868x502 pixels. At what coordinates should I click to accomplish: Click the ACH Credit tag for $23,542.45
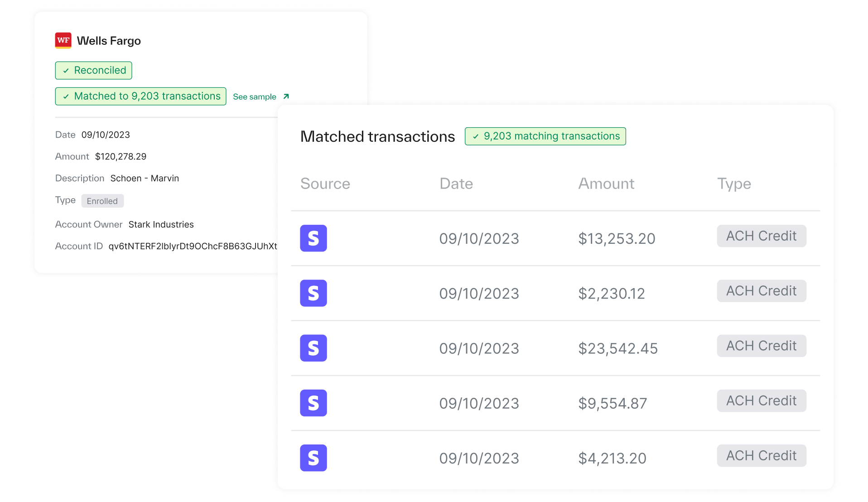761,346
